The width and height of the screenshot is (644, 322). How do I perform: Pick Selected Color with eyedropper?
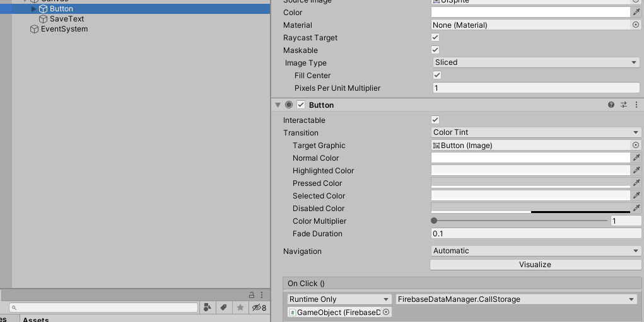tap(636, 196)
